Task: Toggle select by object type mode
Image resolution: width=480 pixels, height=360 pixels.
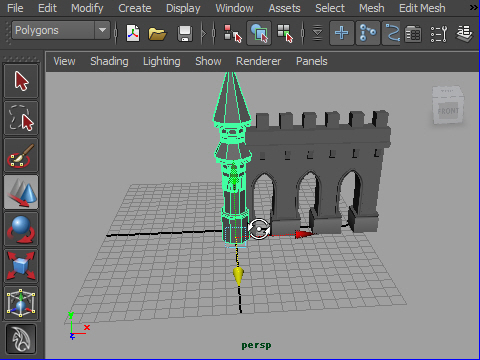Action: coord(259,33)
